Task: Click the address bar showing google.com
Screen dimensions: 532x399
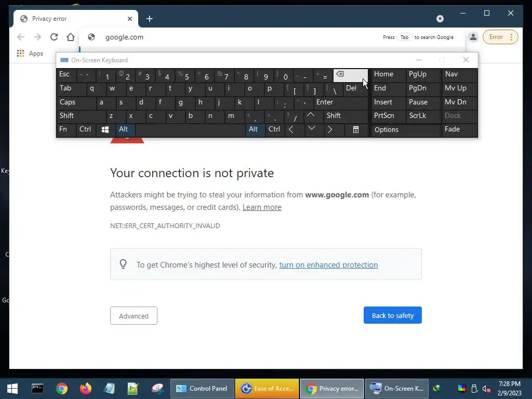Action: 237,37
